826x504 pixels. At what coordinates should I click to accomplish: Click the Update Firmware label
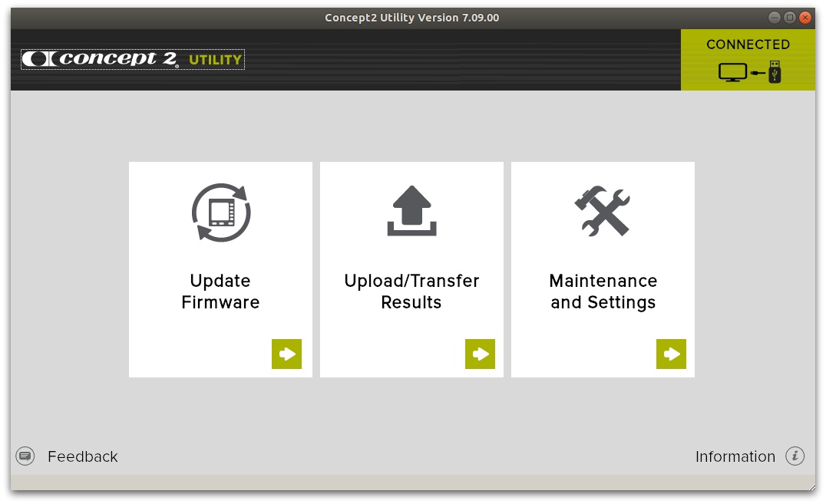coord(221,292)
